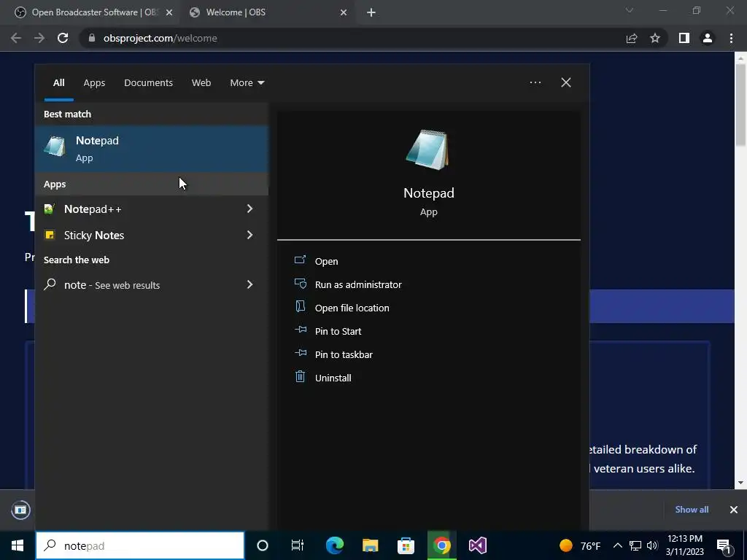Open the Chrome tab search chevron
This screenshot has width=747, height=560.
click(x=630, y=10)
